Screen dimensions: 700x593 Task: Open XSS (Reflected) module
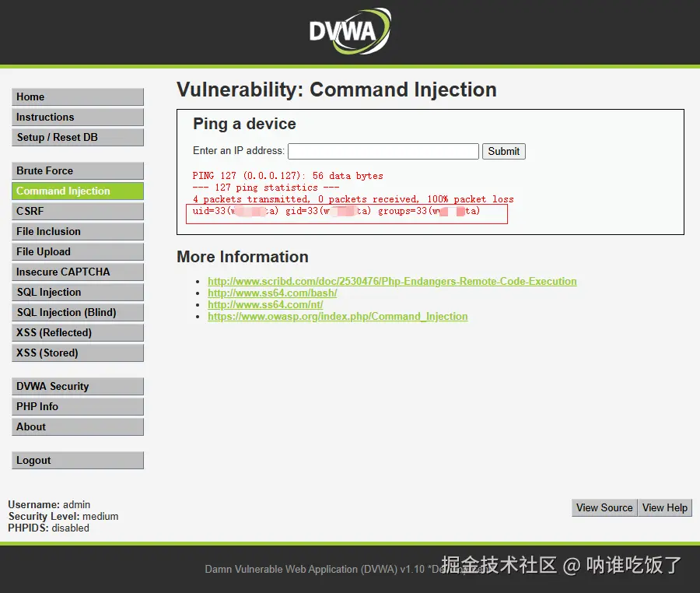tap(78, 332)
